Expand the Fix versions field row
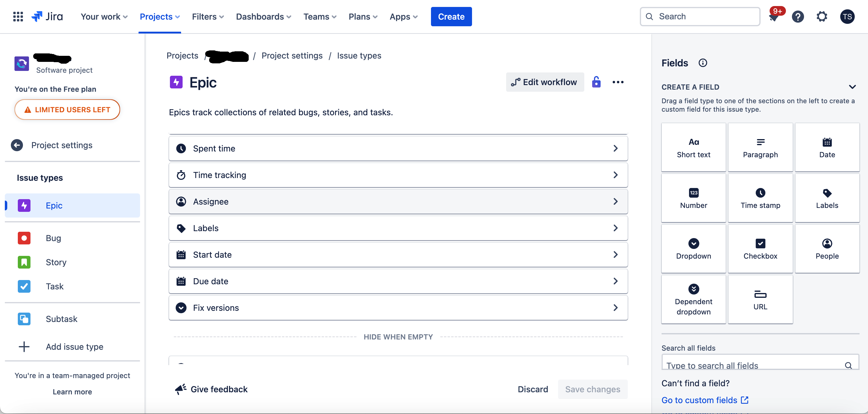 (398, 308)
